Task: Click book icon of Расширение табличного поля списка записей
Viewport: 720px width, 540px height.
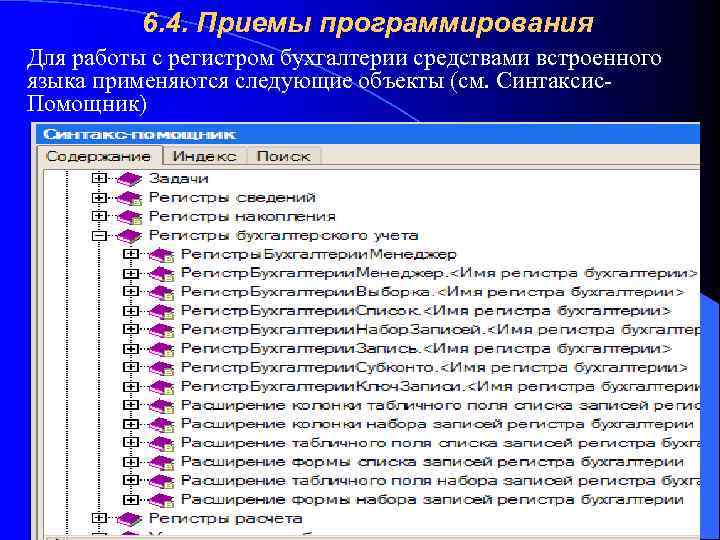Action: click(x=162, y=444)
